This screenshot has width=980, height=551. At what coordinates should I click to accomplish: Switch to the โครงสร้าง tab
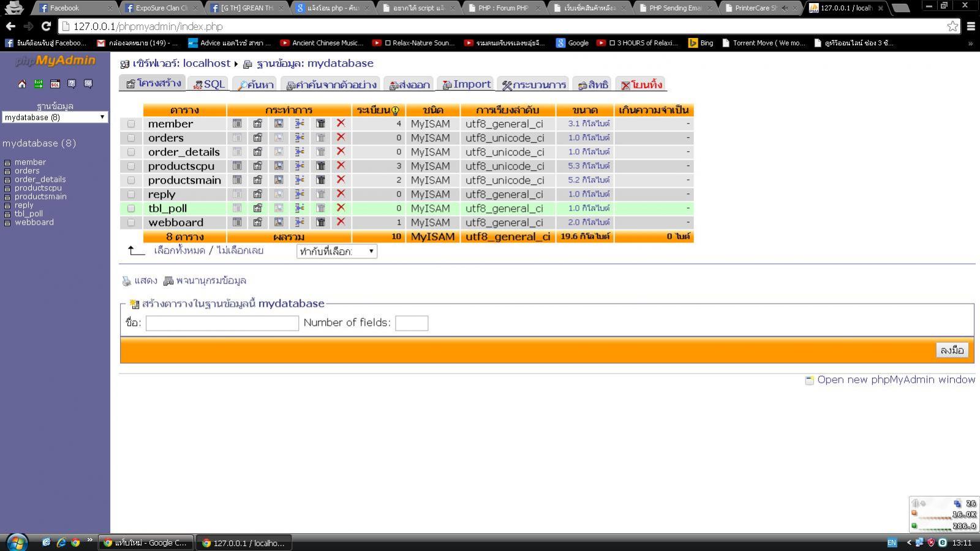click(x=153, y=83)
